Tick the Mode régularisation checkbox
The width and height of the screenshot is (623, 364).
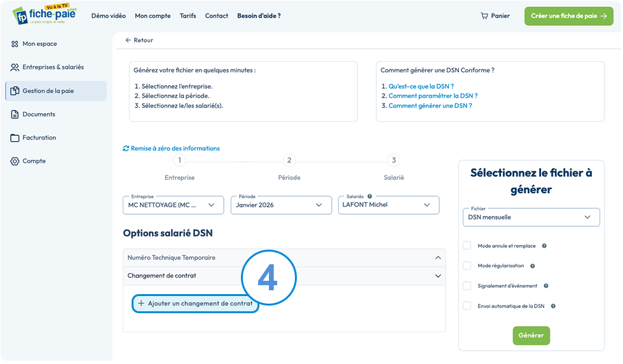(467, 266)
